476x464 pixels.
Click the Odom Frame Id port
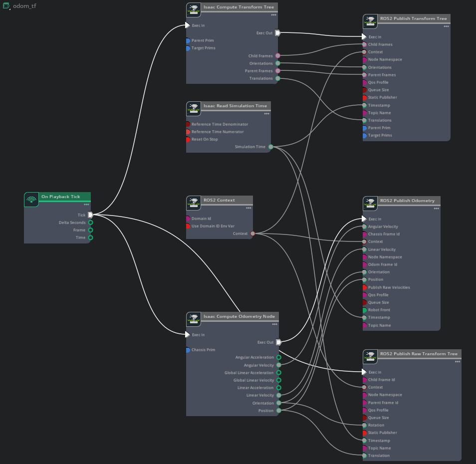tap(365, 264)
